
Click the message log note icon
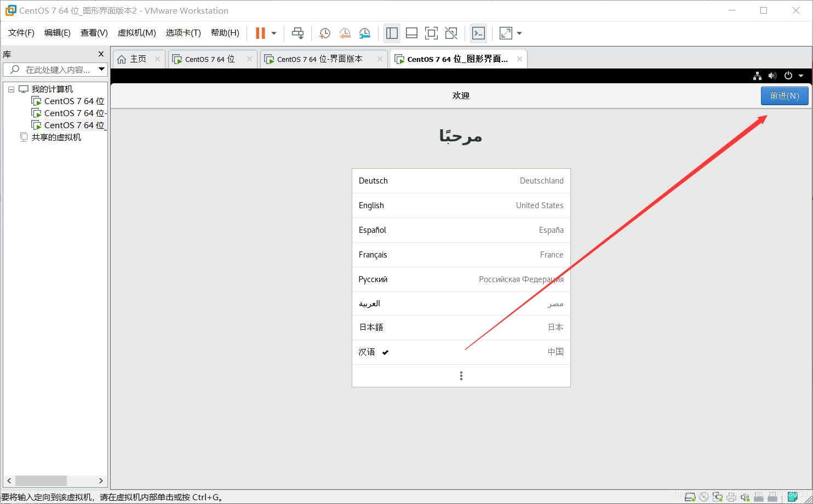coord(793,496)
